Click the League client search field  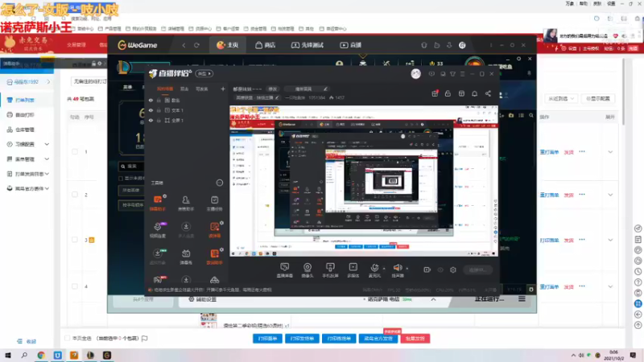click(x=132, y=167)
